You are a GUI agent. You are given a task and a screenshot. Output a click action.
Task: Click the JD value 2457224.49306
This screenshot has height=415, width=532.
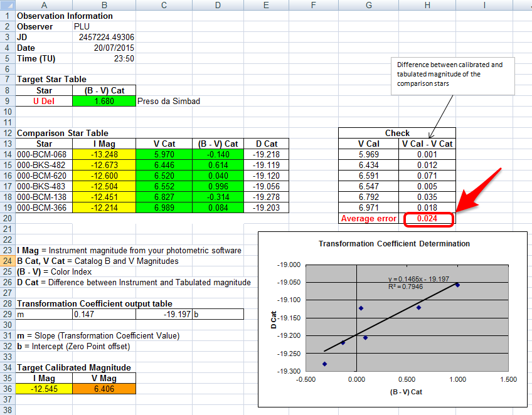coord(104,37)
